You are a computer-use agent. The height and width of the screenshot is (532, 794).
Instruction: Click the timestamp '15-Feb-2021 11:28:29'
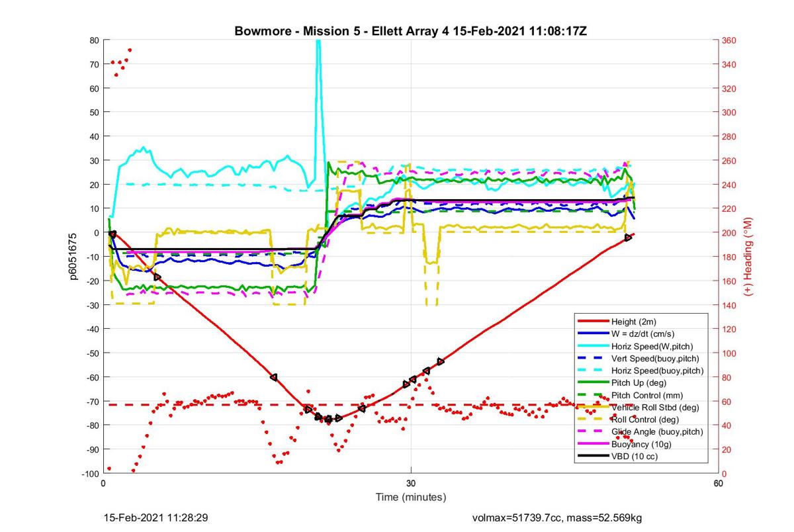[156, 517]
